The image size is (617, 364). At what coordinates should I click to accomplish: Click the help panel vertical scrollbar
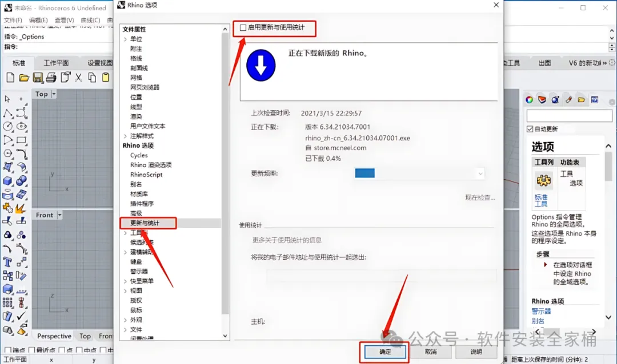point(608,167)
